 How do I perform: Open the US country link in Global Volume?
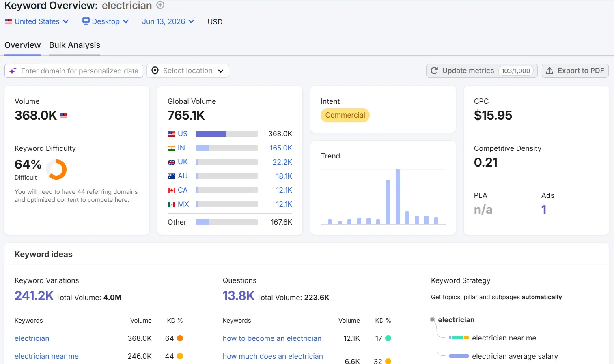coord(183,134)
